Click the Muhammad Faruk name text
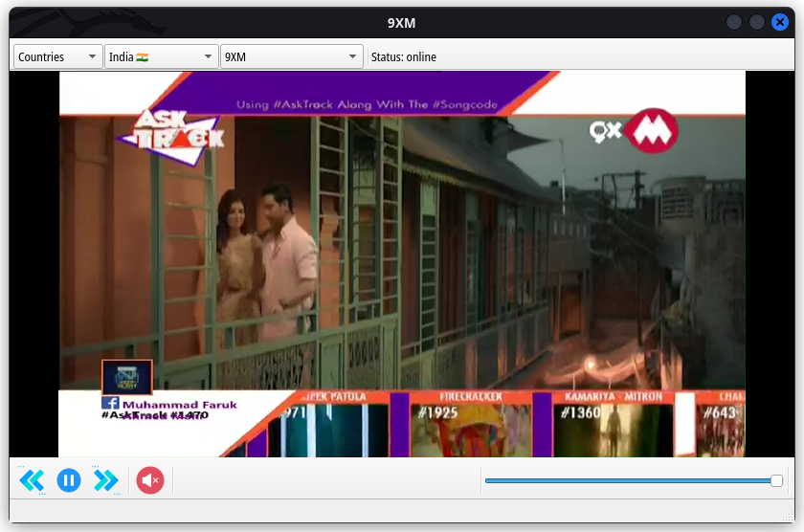 (180, 405)
